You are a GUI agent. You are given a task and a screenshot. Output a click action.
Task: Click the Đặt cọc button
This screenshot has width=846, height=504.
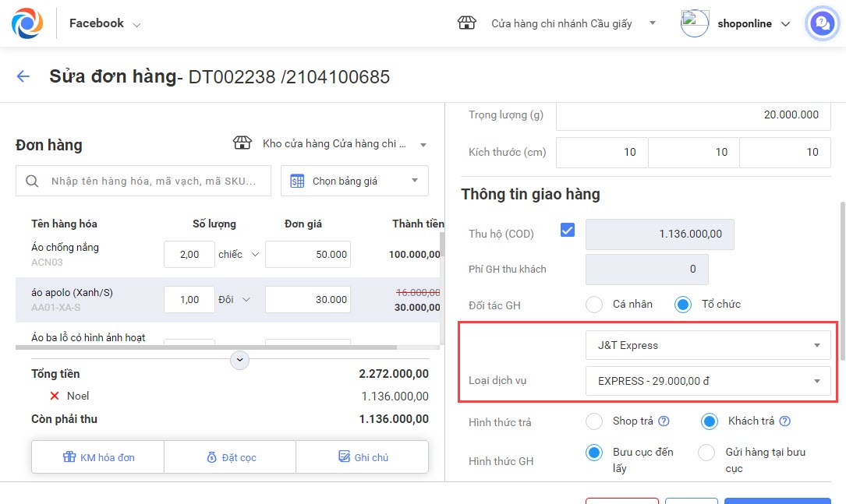point(231,457)
